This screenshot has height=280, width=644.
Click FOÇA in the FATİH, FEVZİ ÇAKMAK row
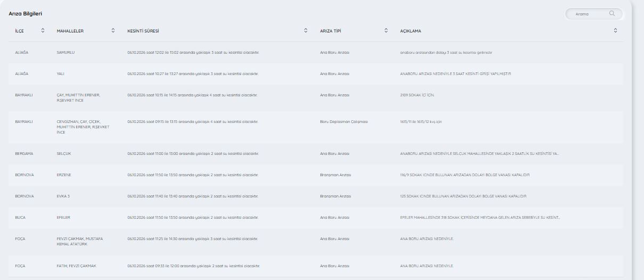20,266
